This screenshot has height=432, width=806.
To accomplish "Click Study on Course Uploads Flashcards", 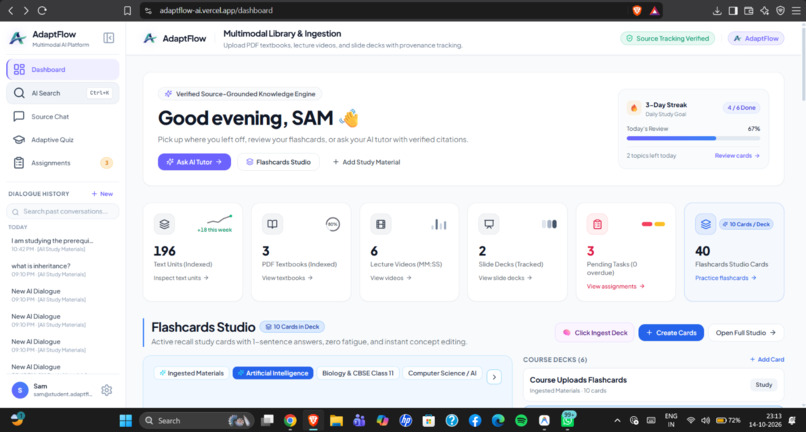I will 764,385.
